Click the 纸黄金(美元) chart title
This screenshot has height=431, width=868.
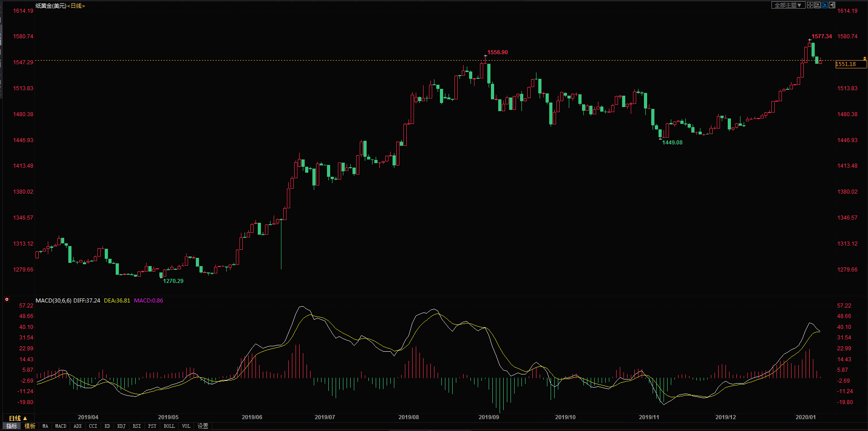point(51,6)
